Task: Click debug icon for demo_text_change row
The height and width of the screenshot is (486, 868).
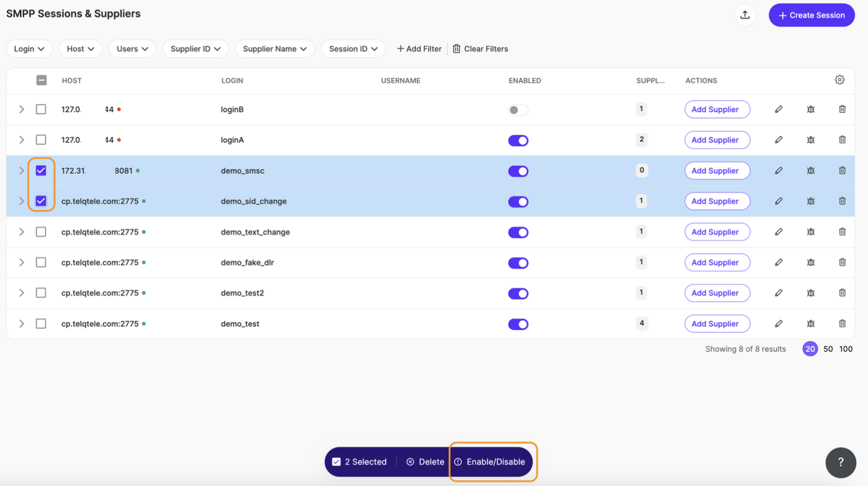Action: click(810, 232)
